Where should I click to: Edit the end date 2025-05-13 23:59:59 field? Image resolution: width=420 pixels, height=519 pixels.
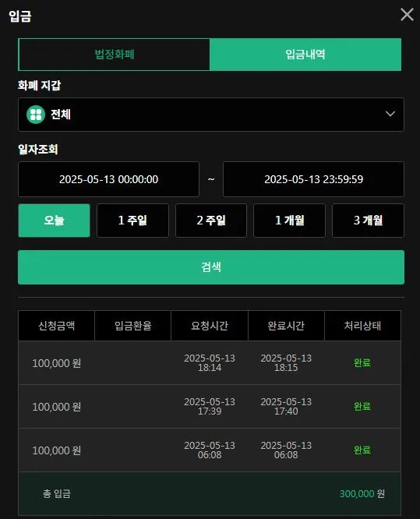pyautogui.click(x=313, y=179)
